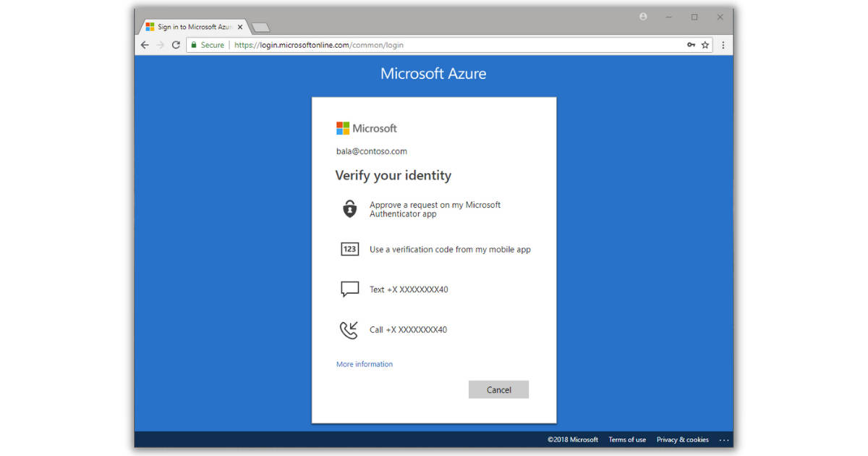
Task: Click the saved password key icon
Action: pyautogui.click(x=691, y=45)
